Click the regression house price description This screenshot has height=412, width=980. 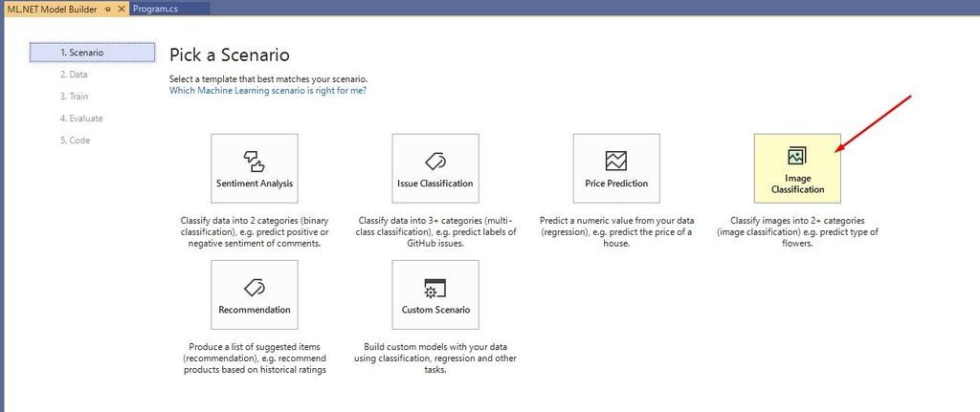point(616,232)
